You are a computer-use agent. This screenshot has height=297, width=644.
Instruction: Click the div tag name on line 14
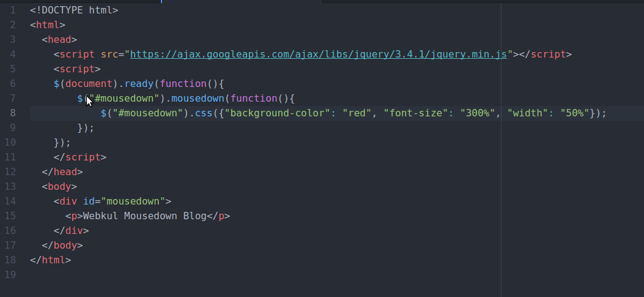point(68,201)
